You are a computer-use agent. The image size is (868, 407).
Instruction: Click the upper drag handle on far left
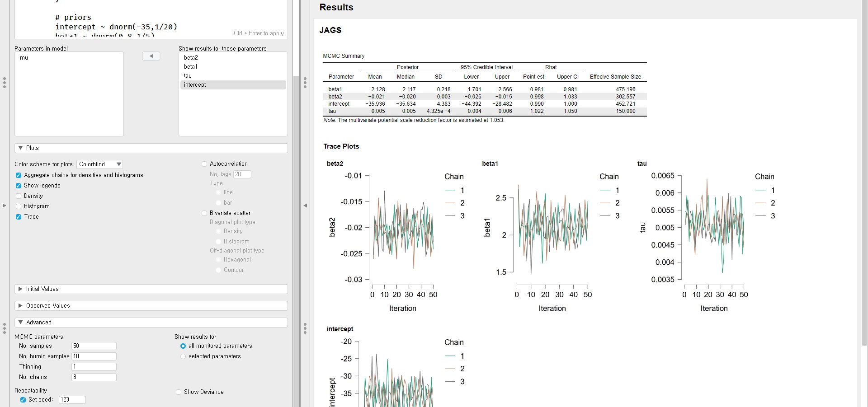pyautogui.click(x=5, y=83)
